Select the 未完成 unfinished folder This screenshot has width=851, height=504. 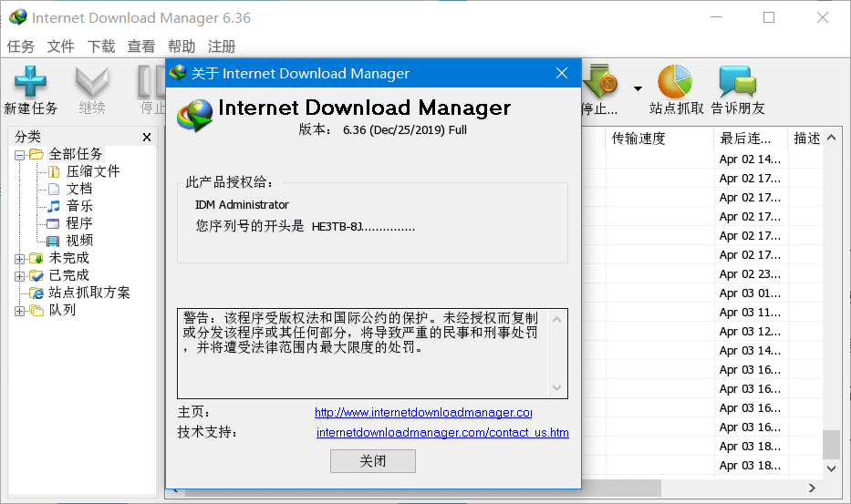click(68, 258)
